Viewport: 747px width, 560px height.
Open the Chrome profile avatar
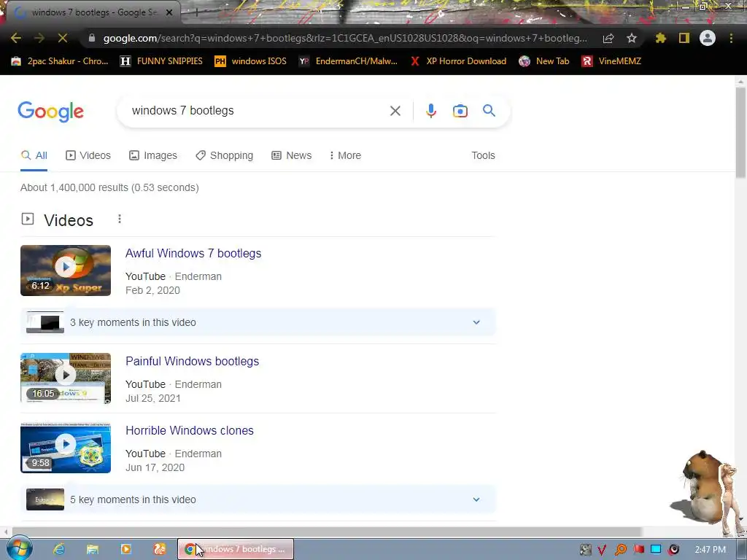[x=708, y=38]
